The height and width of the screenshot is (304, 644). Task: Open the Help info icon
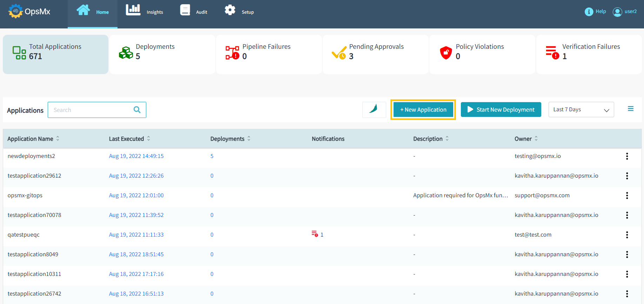(x=589, y=12)
